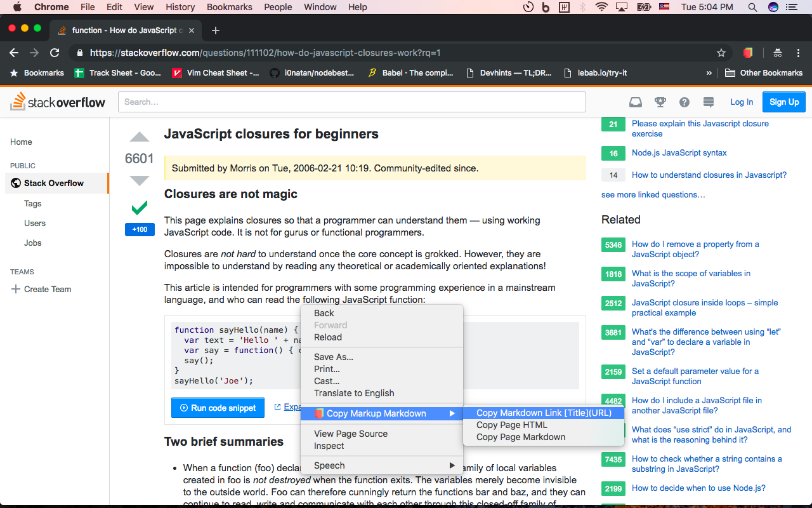
Task: Open Jobs in the left sidebar
Action: coord(33,243)
